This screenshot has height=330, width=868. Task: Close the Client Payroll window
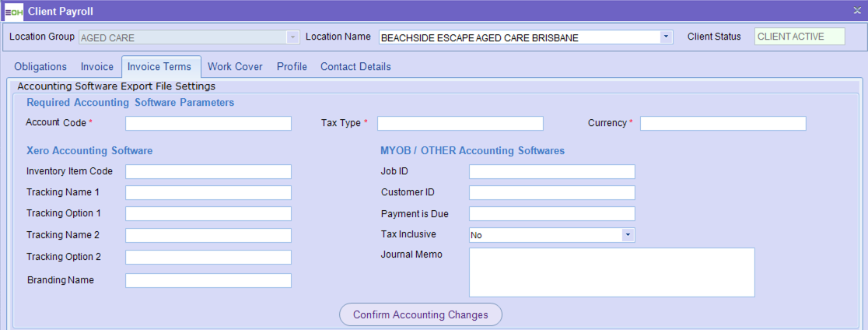pyautogui.click(x=856, y=10)
